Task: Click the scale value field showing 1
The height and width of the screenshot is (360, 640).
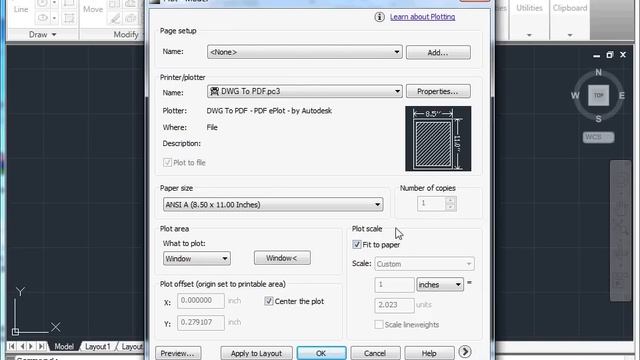Action: [394, 284]
